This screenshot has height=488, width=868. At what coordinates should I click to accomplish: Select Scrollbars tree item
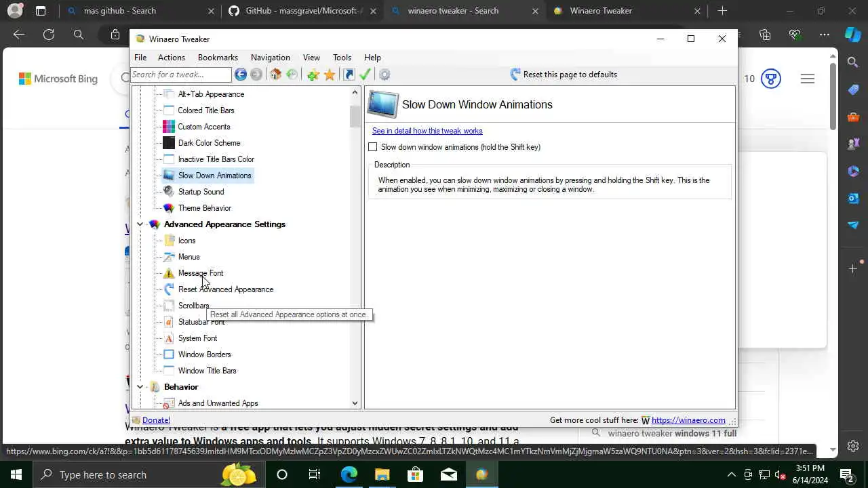pyautogui.click(x=193, y=306)
